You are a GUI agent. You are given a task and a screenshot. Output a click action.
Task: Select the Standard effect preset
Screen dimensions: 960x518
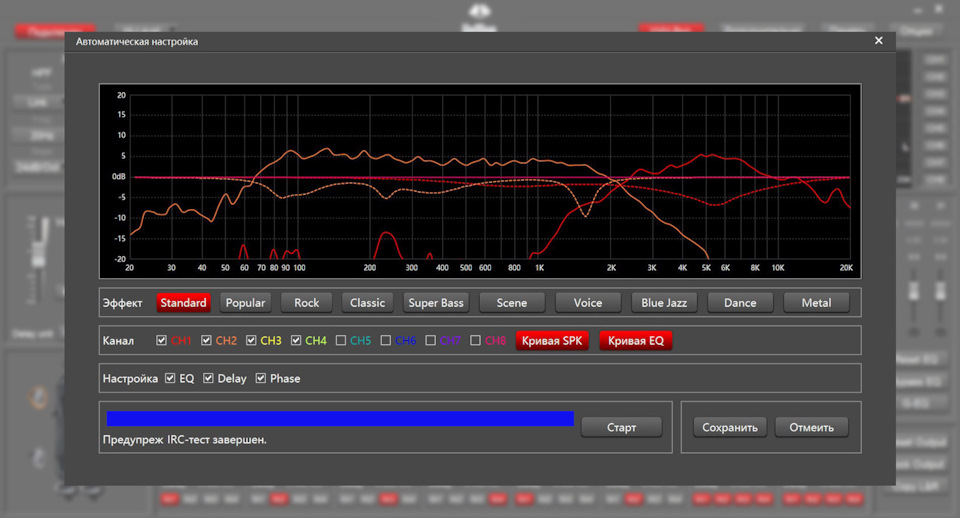click(183, 302)
